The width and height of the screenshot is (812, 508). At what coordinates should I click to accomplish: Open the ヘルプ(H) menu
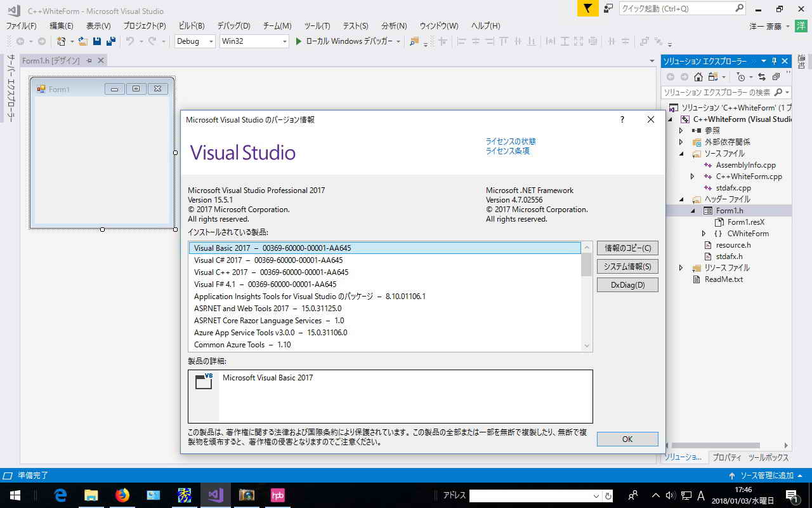point(485,26)
